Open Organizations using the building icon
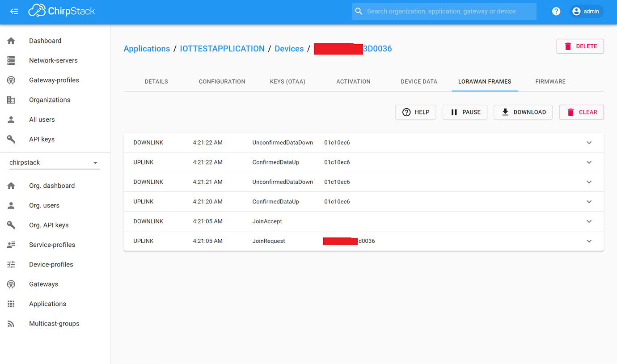The image size is (617, 364). pyautogui.click(x=11, y=100)
